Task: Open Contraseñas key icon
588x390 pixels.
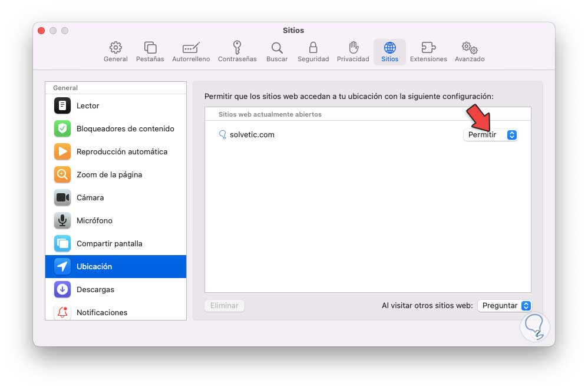Action: (x=237, y=48)
